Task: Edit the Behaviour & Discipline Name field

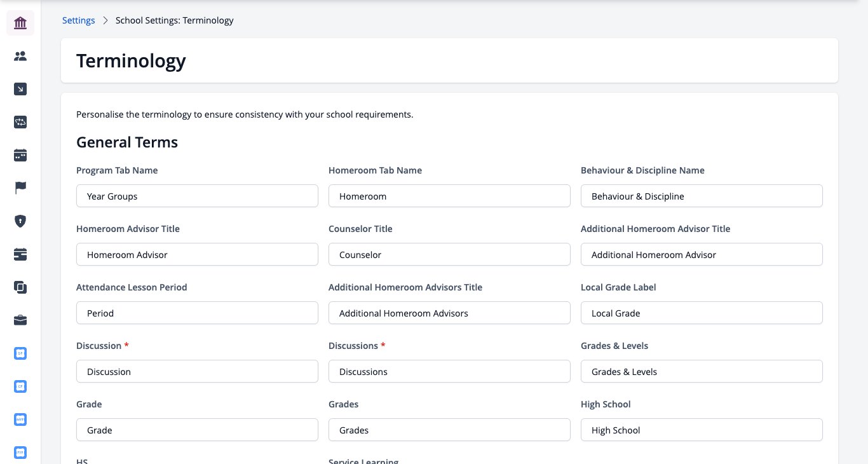Action: point(702,196)
